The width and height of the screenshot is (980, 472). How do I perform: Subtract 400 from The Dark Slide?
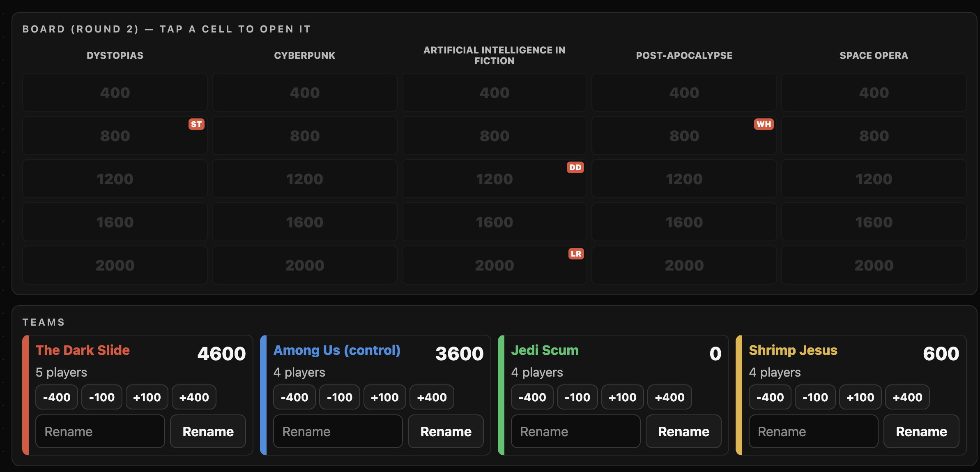tap(57, 397)
